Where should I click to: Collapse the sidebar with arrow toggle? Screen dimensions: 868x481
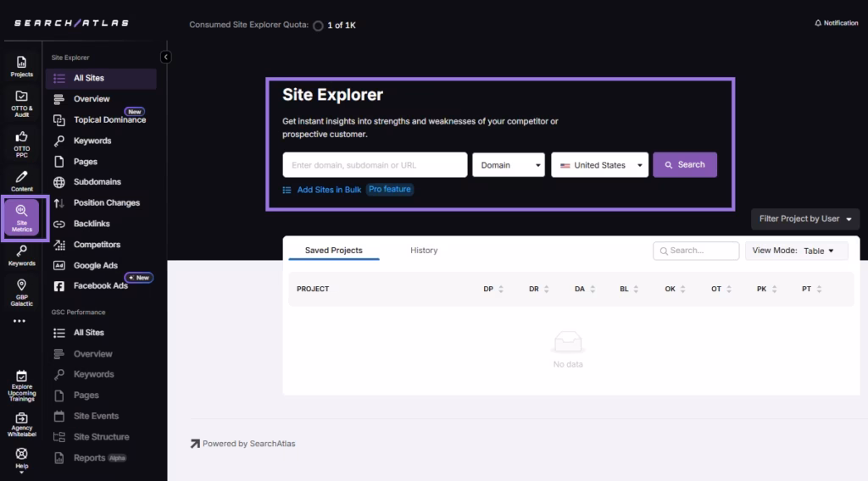click(x=166, y=57)
